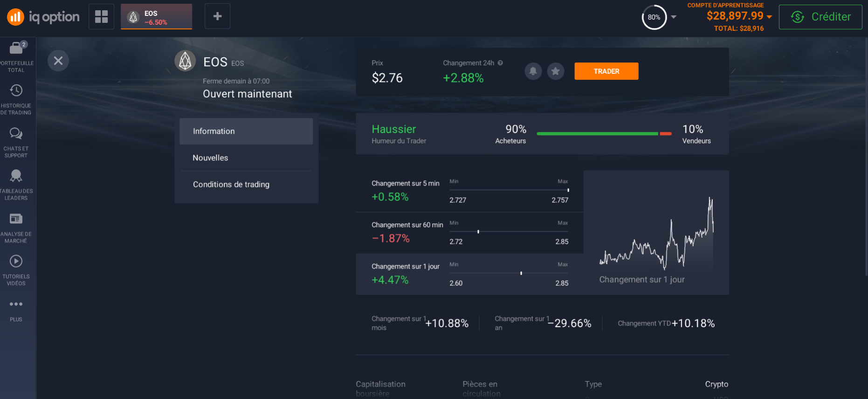Open Tutoriels Vidéos in sidebar
868x399 pixels.
[16, 270]
